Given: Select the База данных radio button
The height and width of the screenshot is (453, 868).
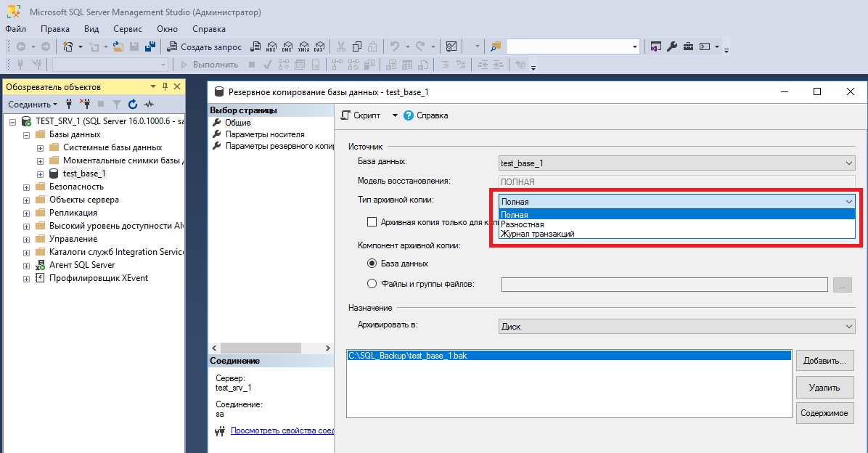Looking at the screenshot, I should [372, 264].
